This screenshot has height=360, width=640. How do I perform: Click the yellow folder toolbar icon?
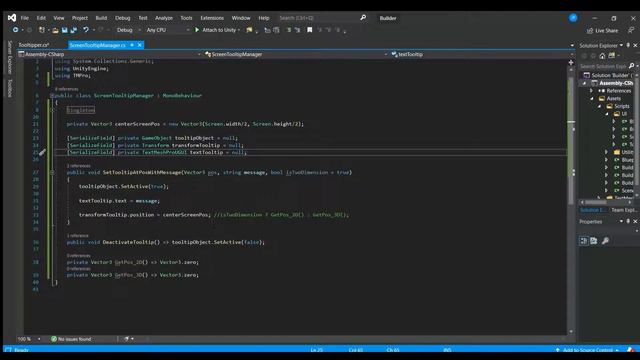pyautogui.click(x=249, y=30)
